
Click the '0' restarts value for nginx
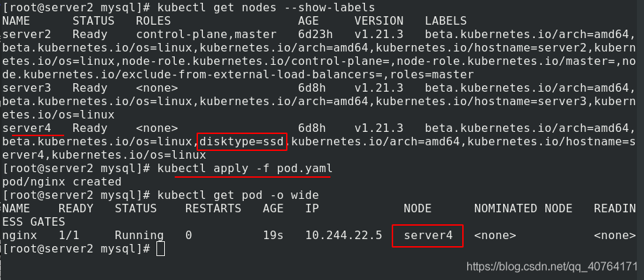189,236
